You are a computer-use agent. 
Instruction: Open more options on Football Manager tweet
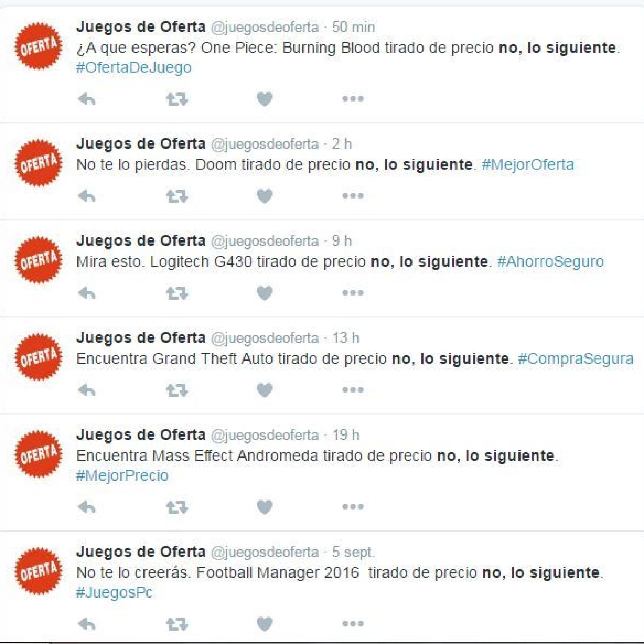(353, 624)
